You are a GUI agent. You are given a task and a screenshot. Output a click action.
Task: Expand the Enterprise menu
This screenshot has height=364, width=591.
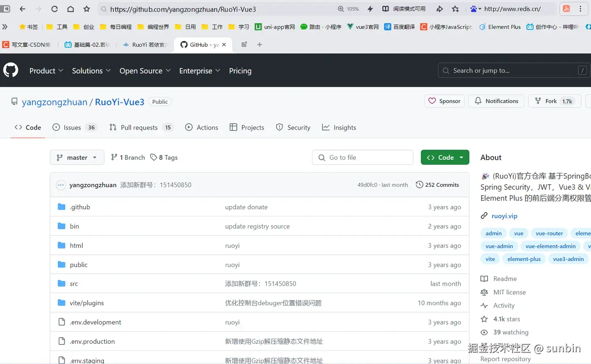pos(200,71)
